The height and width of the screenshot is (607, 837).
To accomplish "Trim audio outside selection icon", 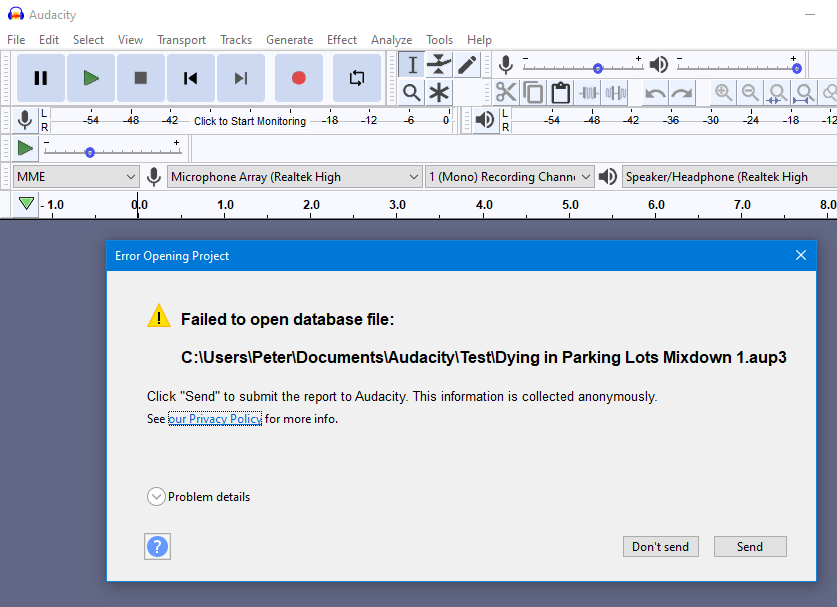I will tap(588, 93).
